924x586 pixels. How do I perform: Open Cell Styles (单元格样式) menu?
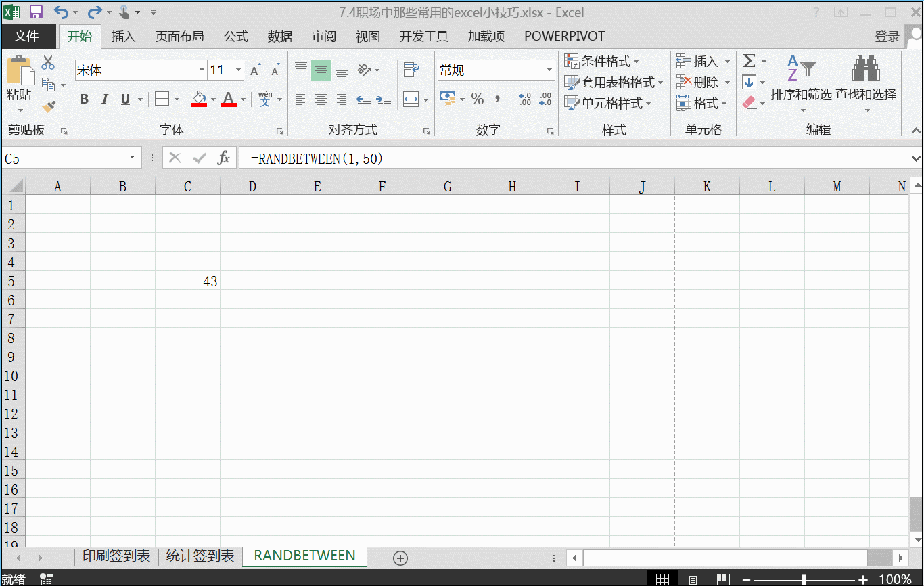(608, 104)
